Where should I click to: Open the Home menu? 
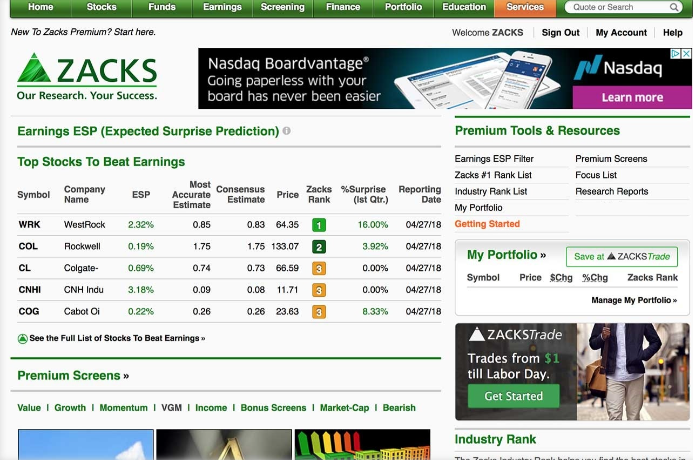41,7
